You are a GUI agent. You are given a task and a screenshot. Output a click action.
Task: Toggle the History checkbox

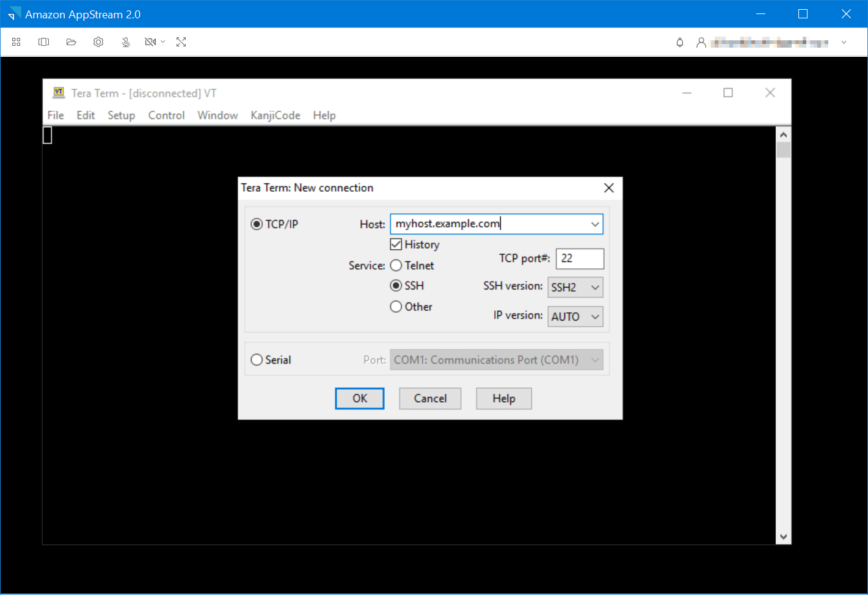[x=396, y=244]
